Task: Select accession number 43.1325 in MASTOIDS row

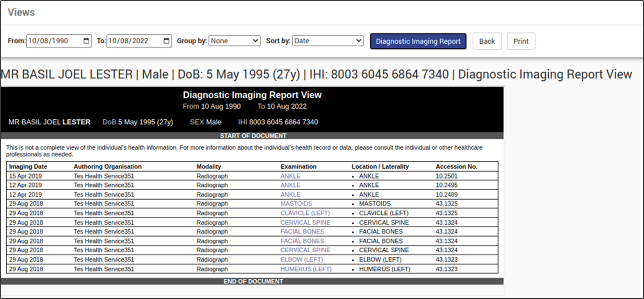Action: (447, 203)
